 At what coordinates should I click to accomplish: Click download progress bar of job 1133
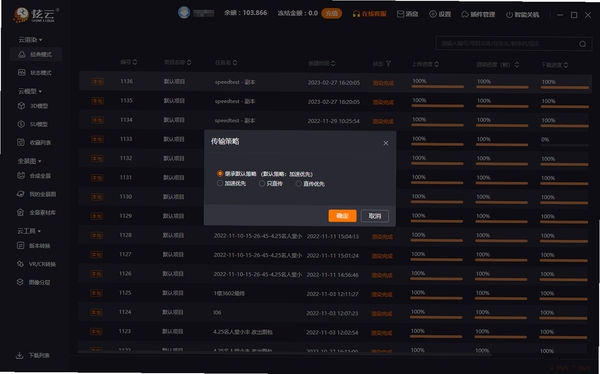(564, 145)
